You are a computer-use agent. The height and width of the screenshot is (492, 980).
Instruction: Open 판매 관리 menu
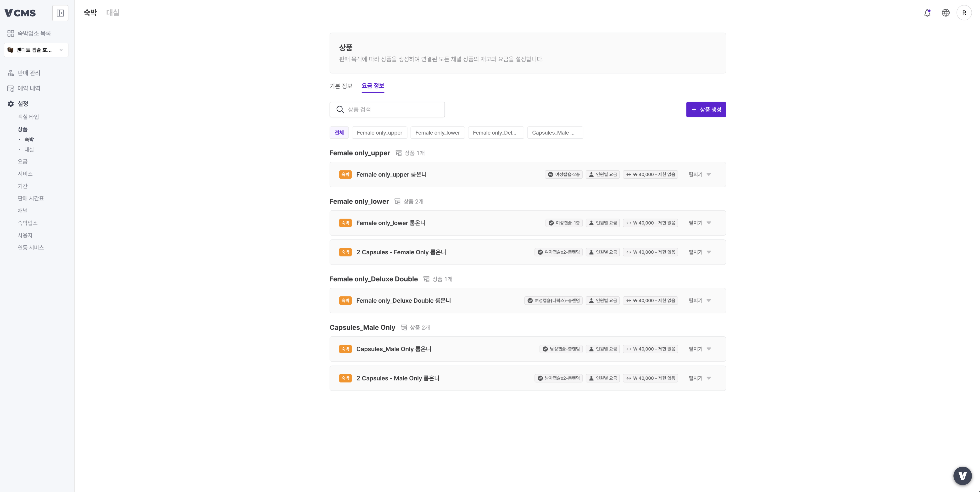coord(29,73)
